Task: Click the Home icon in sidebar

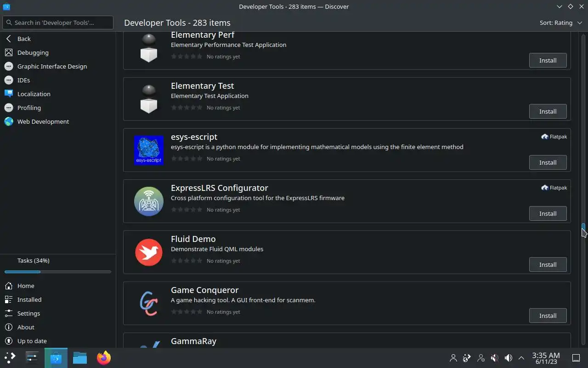Action: [9, 286]
